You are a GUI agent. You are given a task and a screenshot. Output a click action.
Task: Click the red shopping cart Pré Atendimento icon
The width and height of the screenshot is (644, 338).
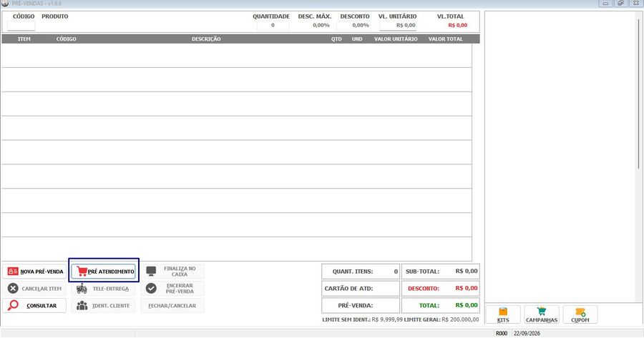pos(82,271)
